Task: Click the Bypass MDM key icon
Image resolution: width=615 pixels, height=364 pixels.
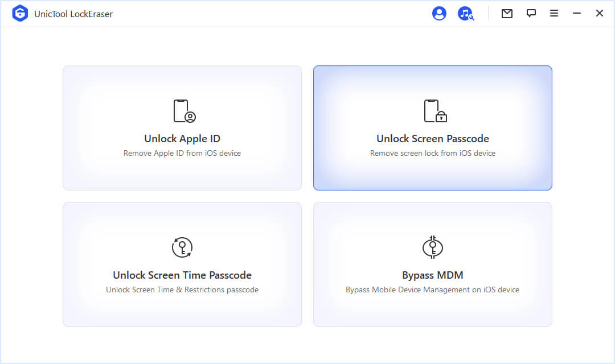Action: click(433, 247)
